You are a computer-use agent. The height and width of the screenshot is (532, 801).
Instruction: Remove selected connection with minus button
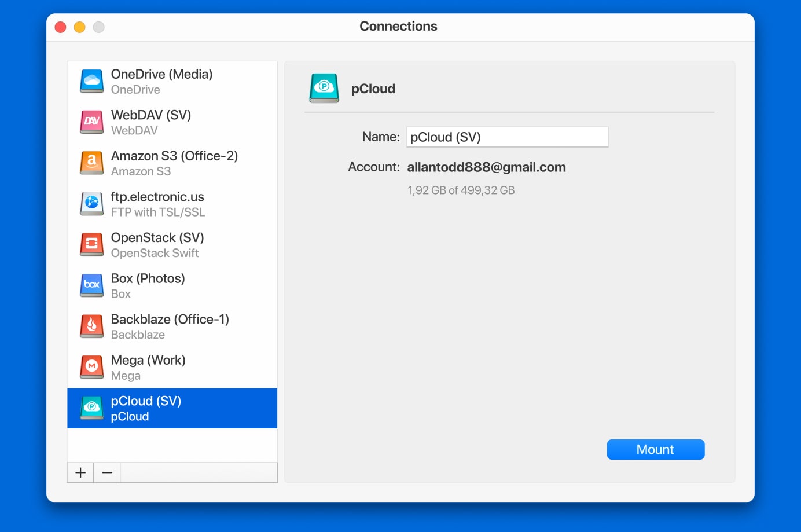click(x=107, y=472)
